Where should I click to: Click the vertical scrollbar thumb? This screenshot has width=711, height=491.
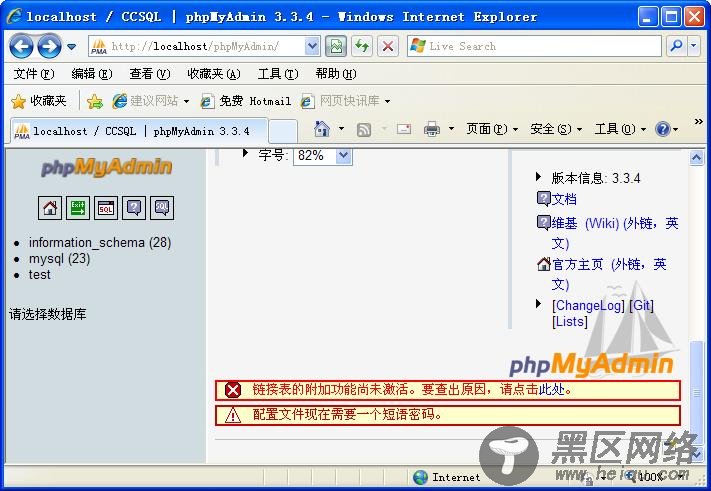[x=696, y=392]
